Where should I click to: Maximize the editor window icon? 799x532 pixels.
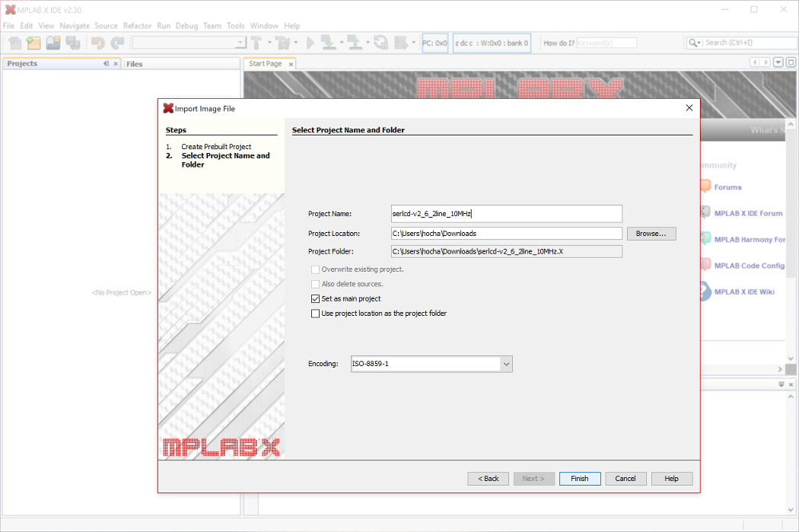791,62
